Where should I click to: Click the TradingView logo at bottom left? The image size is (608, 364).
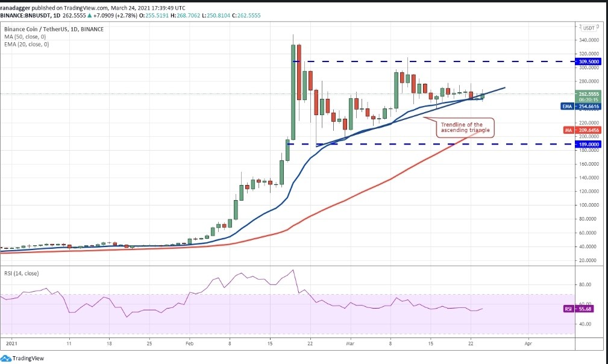pyautogui.click(x=22, y=359)
